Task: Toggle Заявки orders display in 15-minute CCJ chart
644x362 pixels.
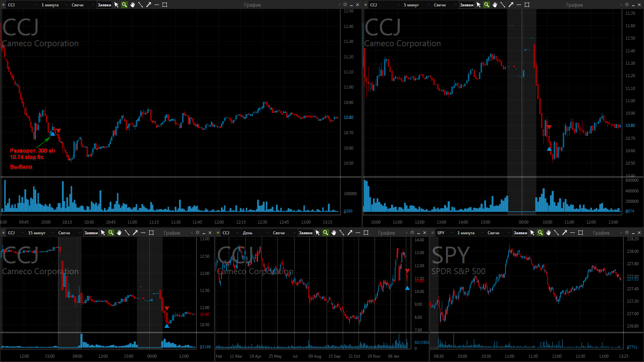Action: tap(91, 233)
